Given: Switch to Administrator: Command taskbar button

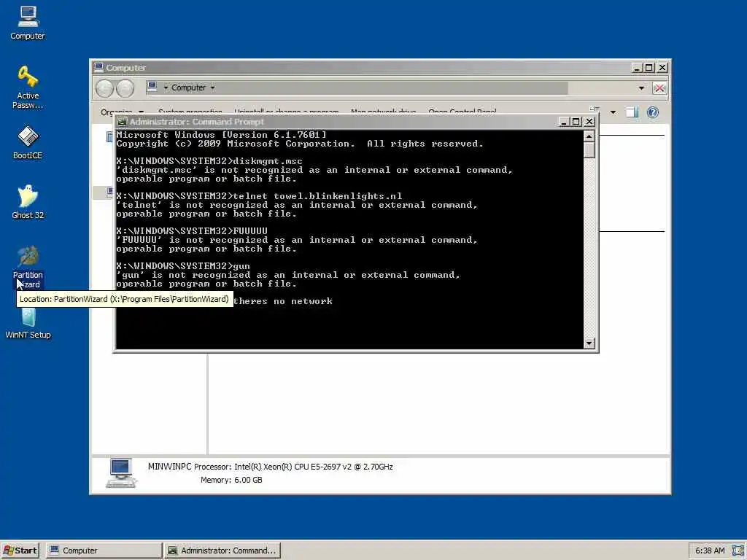Looking at the screenshot, I should tap(222, 551).
